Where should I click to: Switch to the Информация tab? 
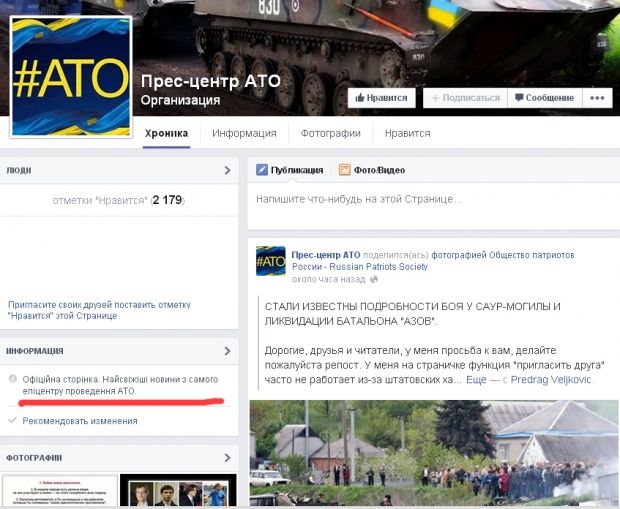[244, 133]
